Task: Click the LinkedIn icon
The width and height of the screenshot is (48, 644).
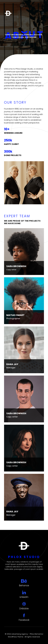Action: pos(24,593)
